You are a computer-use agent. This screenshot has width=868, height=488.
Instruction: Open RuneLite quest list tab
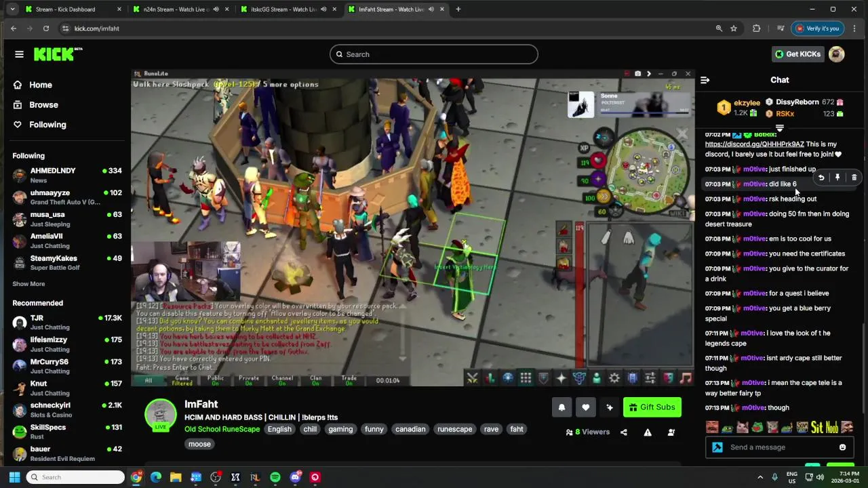click(508, 378)
